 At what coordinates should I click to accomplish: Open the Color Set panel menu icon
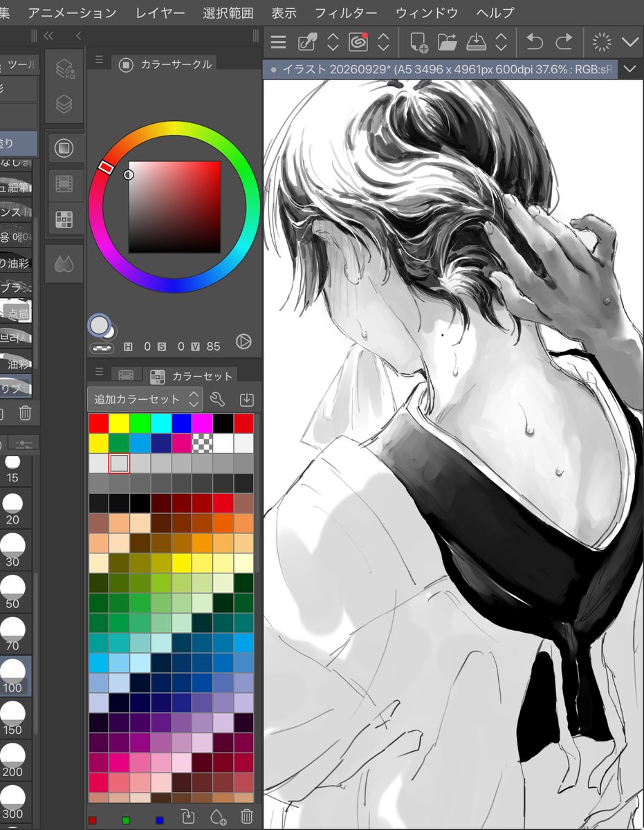[99, 371]
